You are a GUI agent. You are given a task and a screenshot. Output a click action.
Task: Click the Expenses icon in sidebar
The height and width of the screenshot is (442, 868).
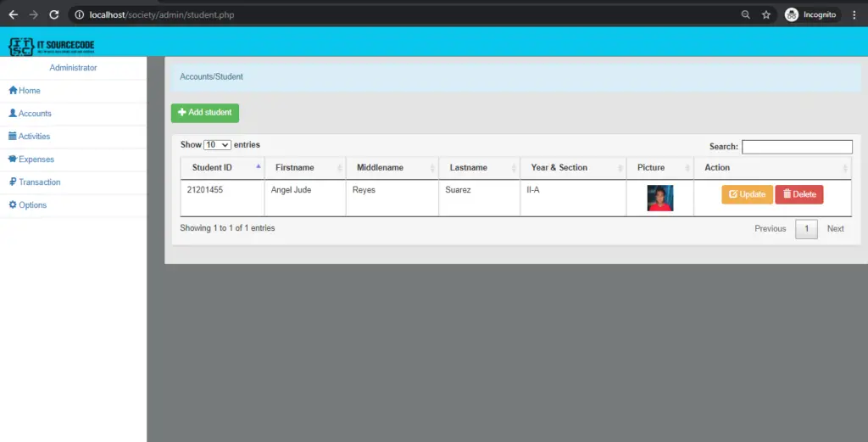click(x=13, y=159)
